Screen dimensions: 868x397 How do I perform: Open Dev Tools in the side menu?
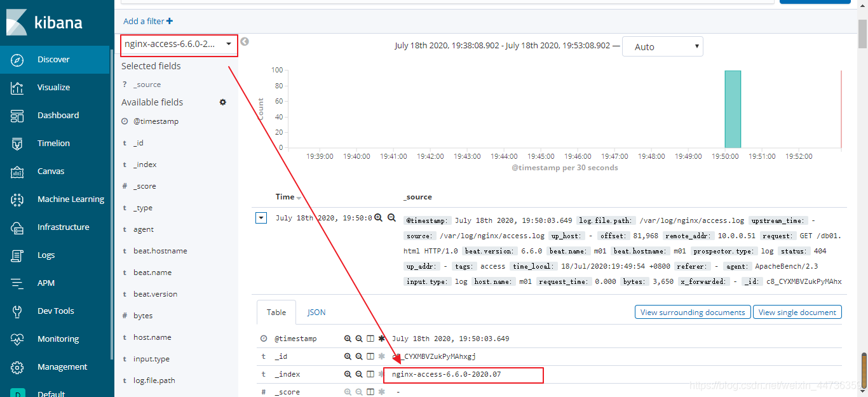coord(55,311)
